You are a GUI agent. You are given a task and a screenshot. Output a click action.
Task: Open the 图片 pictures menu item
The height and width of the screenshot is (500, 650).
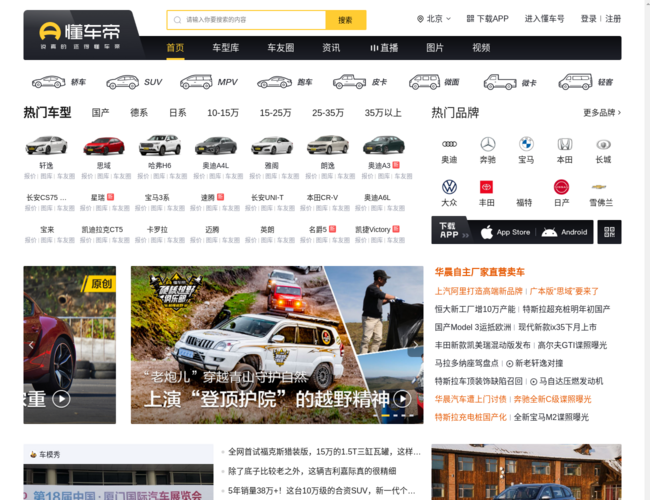(435, 48)
